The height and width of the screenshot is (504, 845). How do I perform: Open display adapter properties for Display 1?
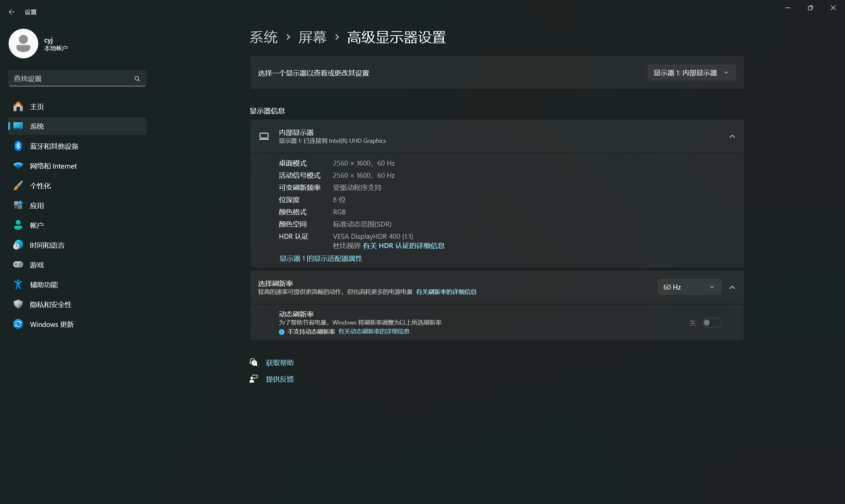tap(321, 259)
